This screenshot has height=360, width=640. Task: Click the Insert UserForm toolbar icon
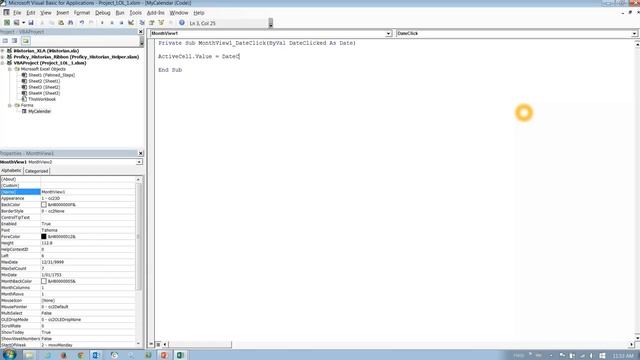16,23
